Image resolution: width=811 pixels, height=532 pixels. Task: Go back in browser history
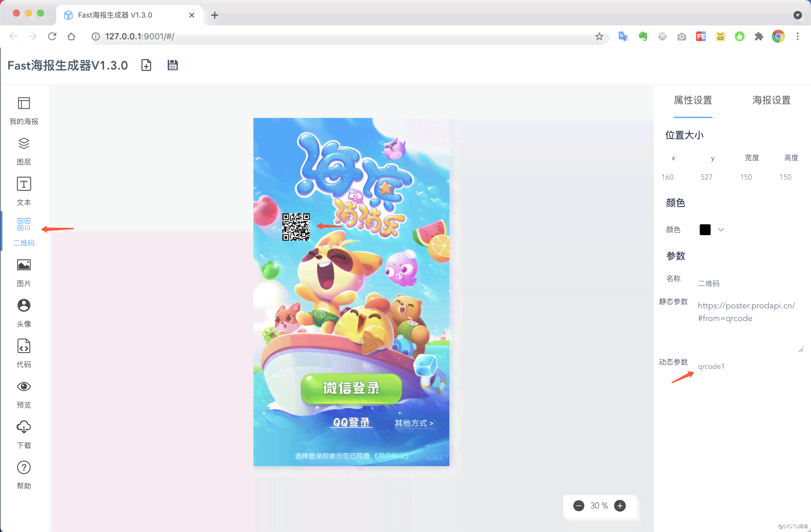click(13, 36)
